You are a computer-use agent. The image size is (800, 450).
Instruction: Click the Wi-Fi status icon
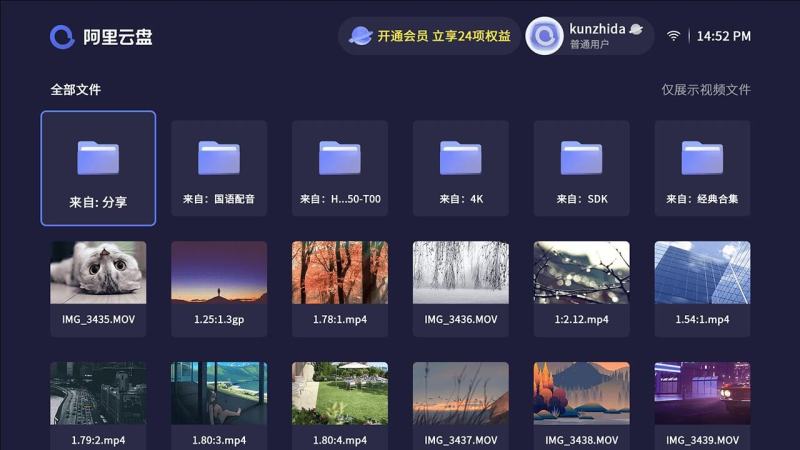pyautogui.click(x=674, y=36)
